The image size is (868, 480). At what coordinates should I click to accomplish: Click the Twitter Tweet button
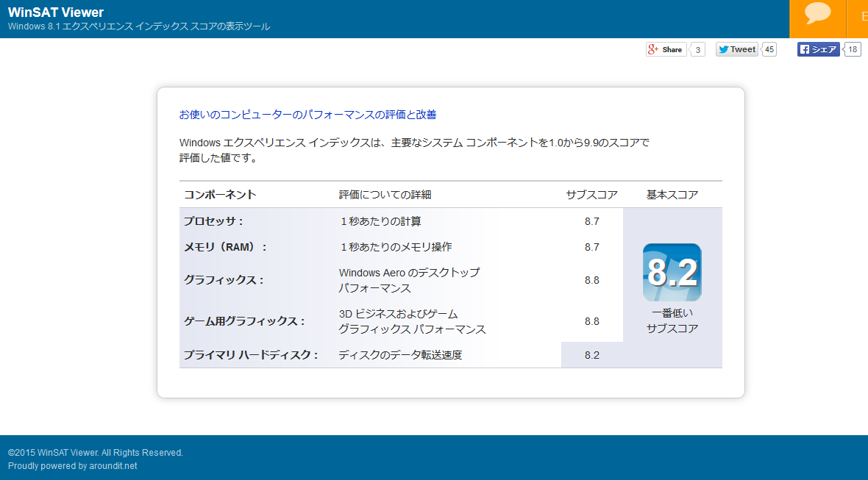point(737,49)
